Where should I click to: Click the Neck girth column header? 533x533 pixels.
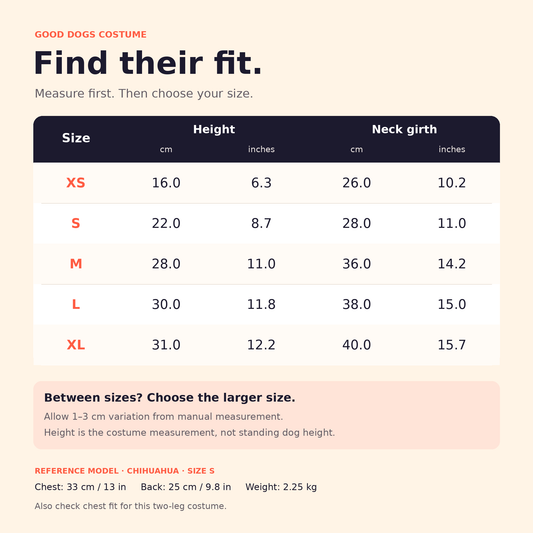(404, 129)
